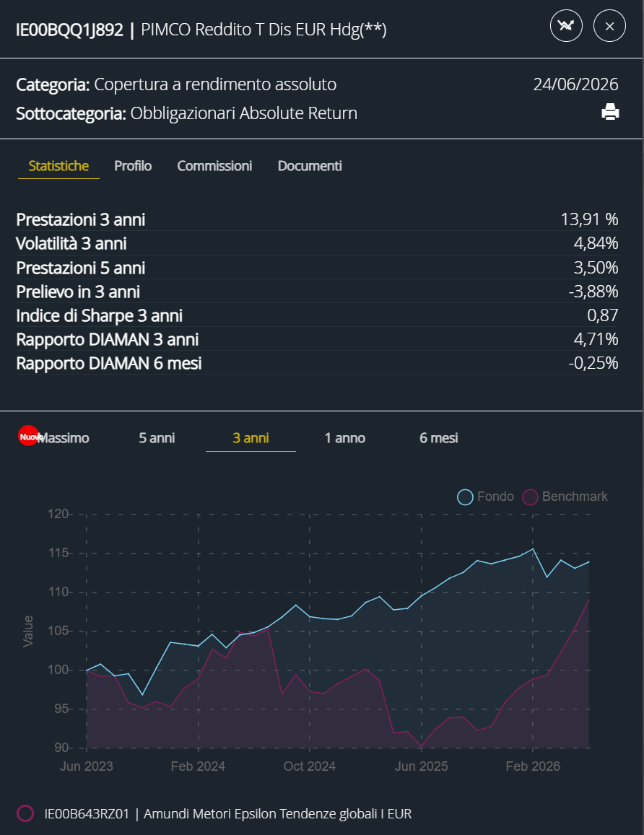The width and height of the screenshot is (644, 835).
Task: Toggle the Benchmark series in the legend
Action: (x=565, y=497)
